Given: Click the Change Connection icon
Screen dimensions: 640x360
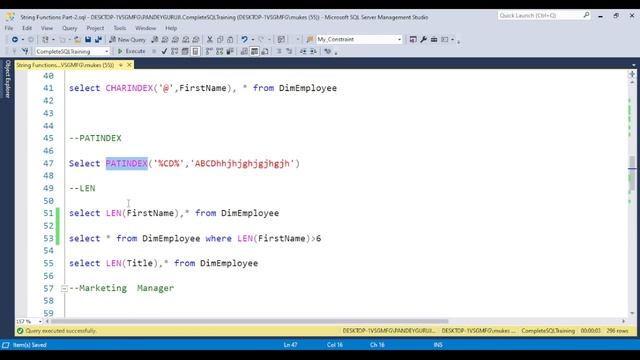Looking at the screenshot, I should pos(25,51).
